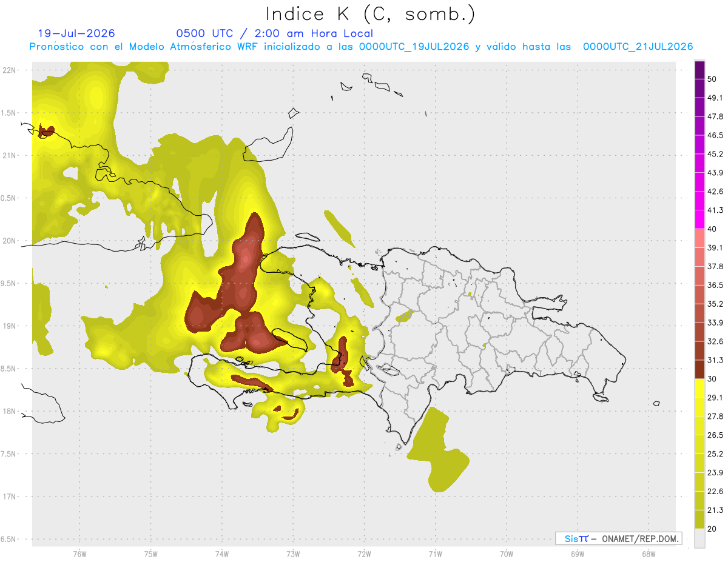The width and height of the screenshot is (728, 562).
Task: Click the color scale label "22.6"
Action: [716, 491]
